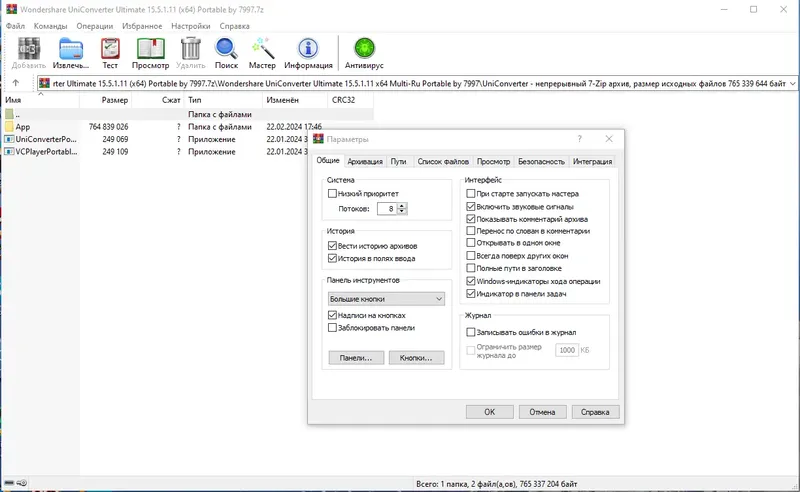
Task: Click the Параметры dialog title icon
Action: [x=318, y=139]
